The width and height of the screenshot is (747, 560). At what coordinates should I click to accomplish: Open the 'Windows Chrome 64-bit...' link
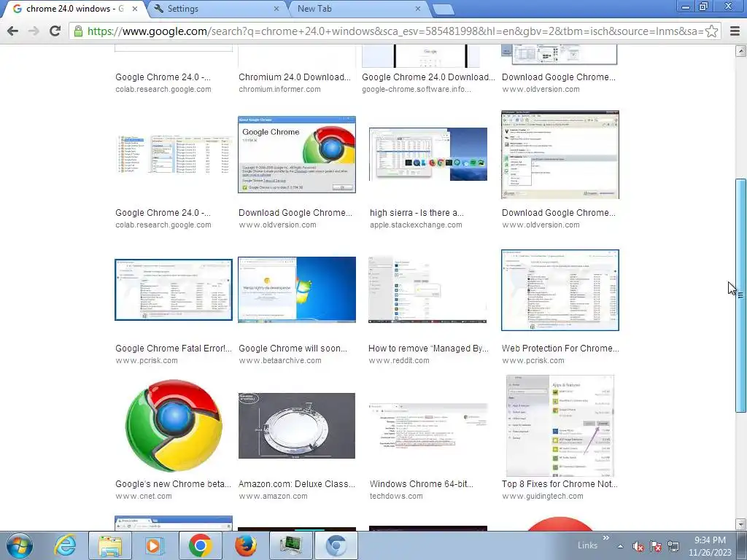422,484
